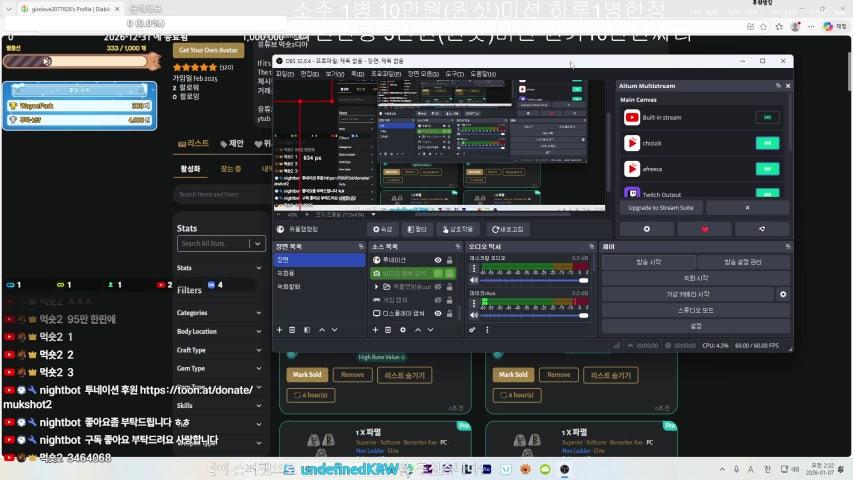Click the heart icon in Aitum Multistream
Image resolution: width=853 pixels, height=480 pixels.
coord(704,229)
